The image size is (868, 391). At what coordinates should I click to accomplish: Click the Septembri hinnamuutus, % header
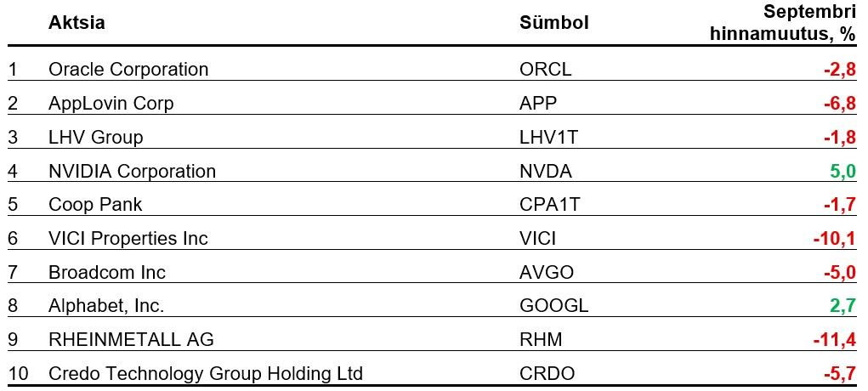(783, 22)
